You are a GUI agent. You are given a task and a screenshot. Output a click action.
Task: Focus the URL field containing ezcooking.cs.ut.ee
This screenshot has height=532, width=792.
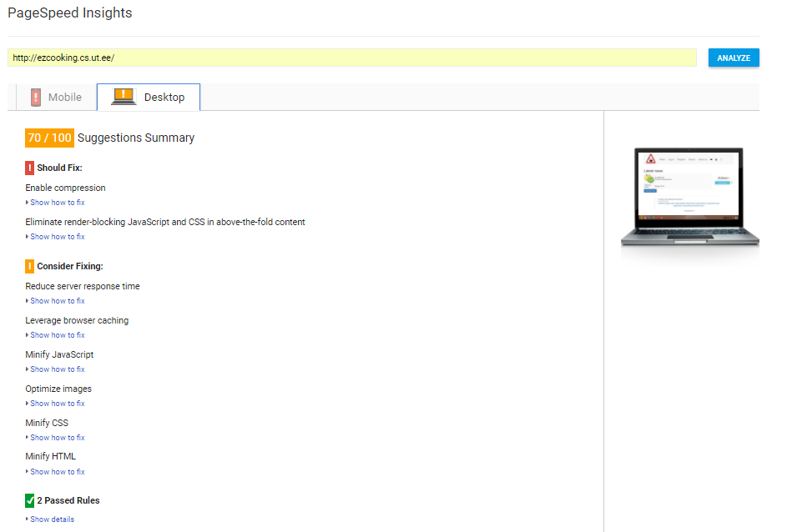[351, 58]
